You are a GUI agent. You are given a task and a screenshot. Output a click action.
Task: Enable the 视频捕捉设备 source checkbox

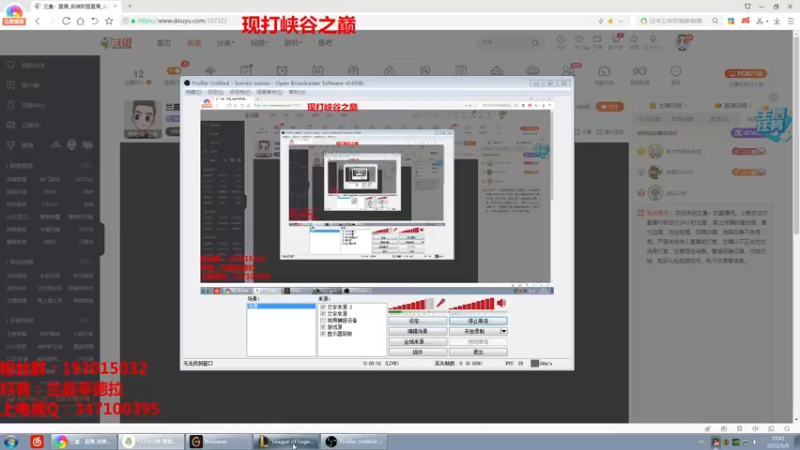pos(323,320)
